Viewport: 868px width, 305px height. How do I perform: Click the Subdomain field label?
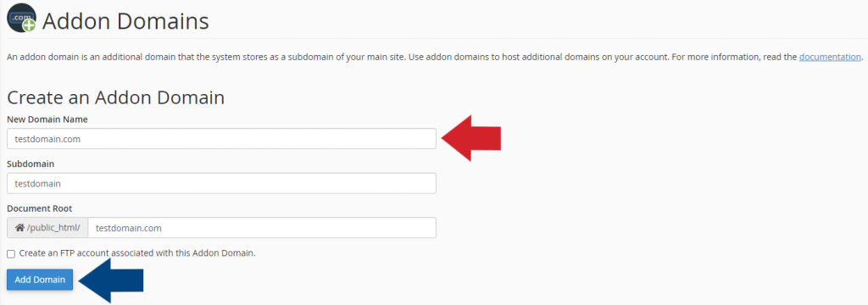point(31,164)
